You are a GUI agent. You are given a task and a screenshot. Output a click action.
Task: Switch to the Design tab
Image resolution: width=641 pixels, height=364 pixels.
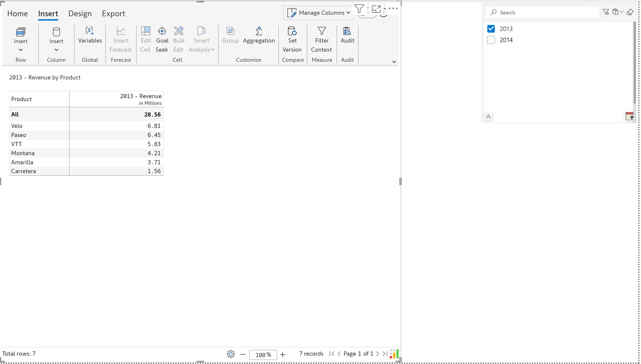(80, 14)
